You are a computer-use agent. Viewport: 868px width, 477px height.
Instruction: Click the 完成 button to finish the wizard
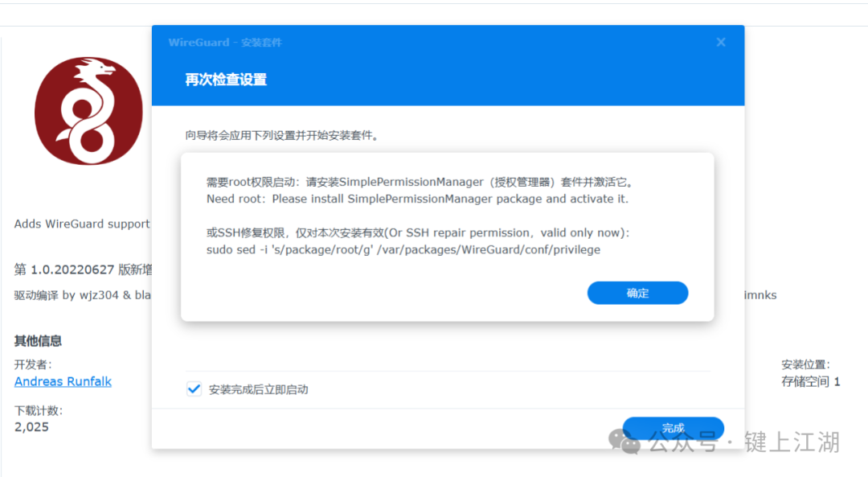673,428
